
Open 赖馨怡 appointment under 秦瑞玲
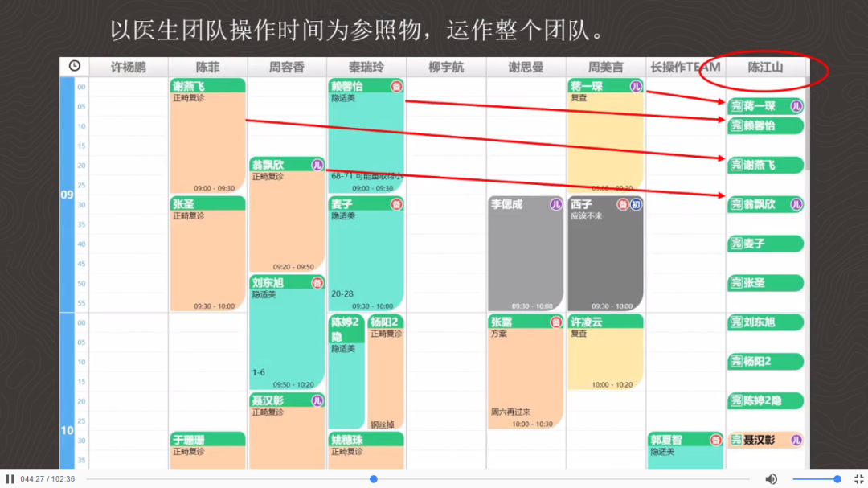point(366,136)
